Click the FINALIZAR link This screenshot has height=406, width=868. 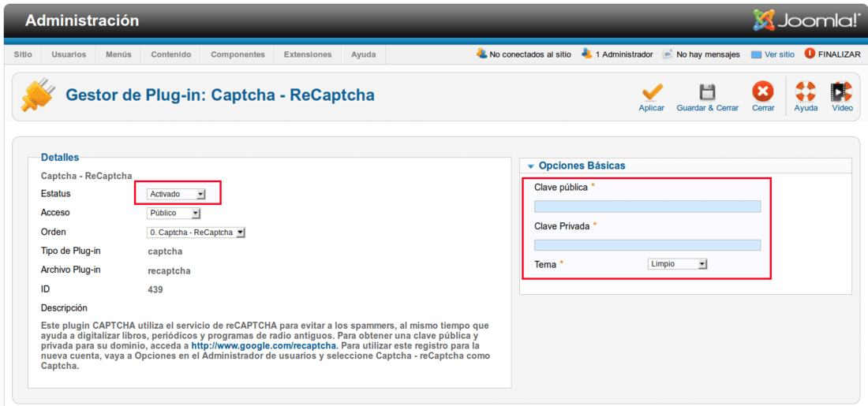[840, 54]
